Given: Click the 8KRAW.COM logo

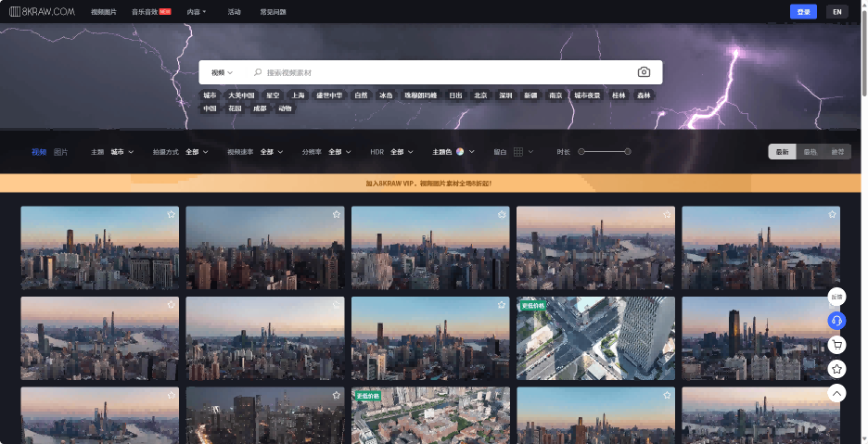Looking at the screenshot, I should [x=42, y=12].
